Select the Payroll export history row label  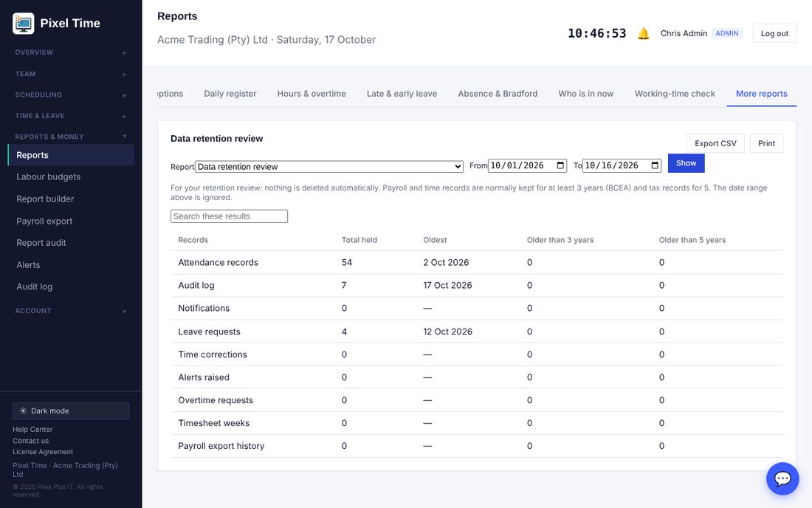point(221,447)
